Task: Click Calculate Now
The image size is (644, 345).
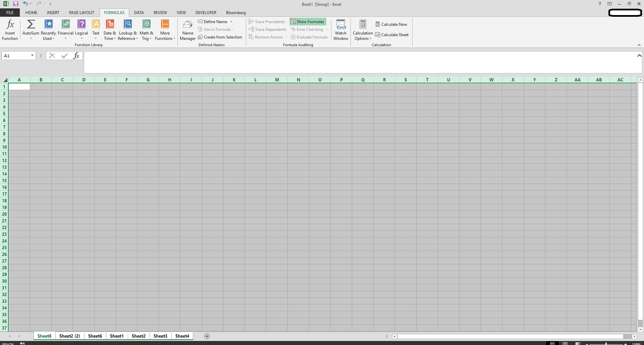Action: 391,24
